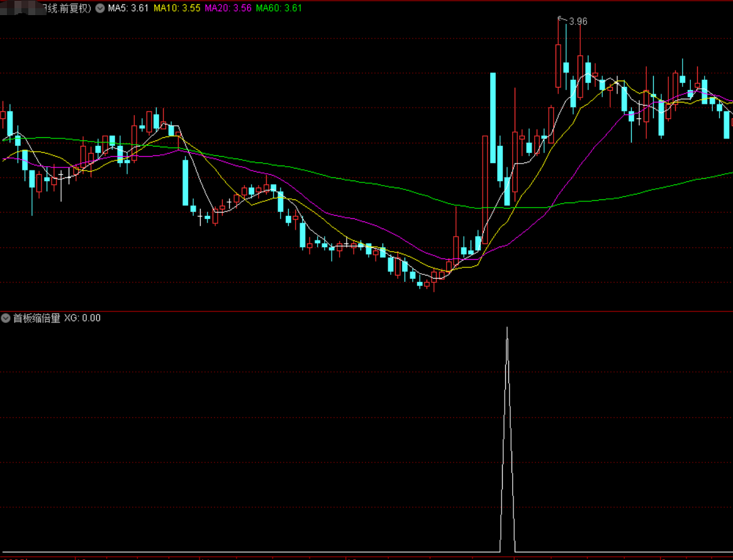Click the white signal spike in indicator panel
Image resolution: width=733 pixels, height=560 pixels.
pos(507,439)
